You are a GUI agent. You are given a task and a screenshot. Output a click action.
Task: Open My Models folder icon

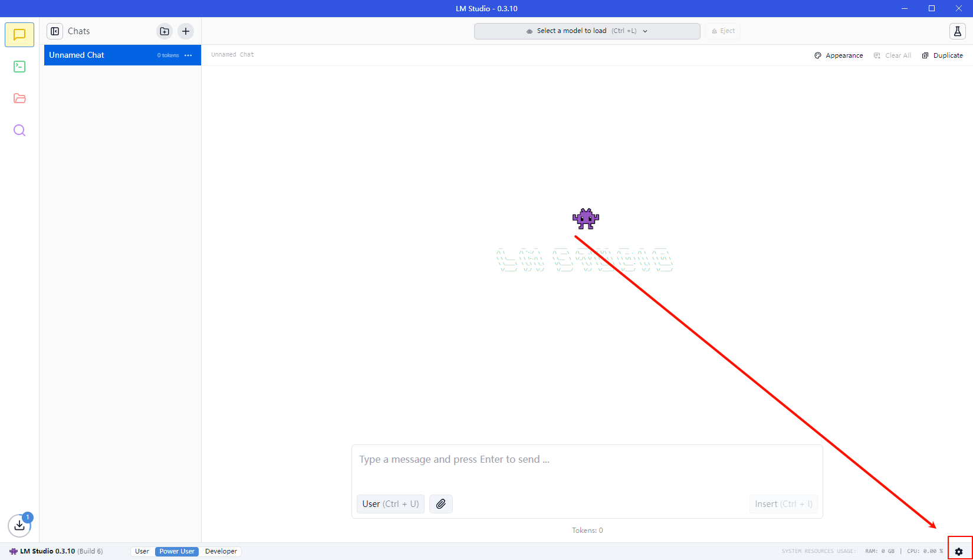19,98
